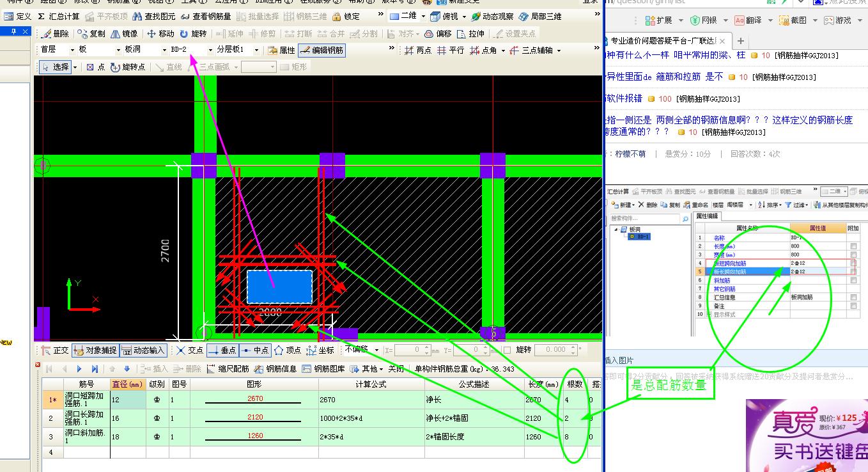This screenshot has width=868, height=472.
Task: Open 查看钢筋量 view rebar quantity
Action: (205, 16)
